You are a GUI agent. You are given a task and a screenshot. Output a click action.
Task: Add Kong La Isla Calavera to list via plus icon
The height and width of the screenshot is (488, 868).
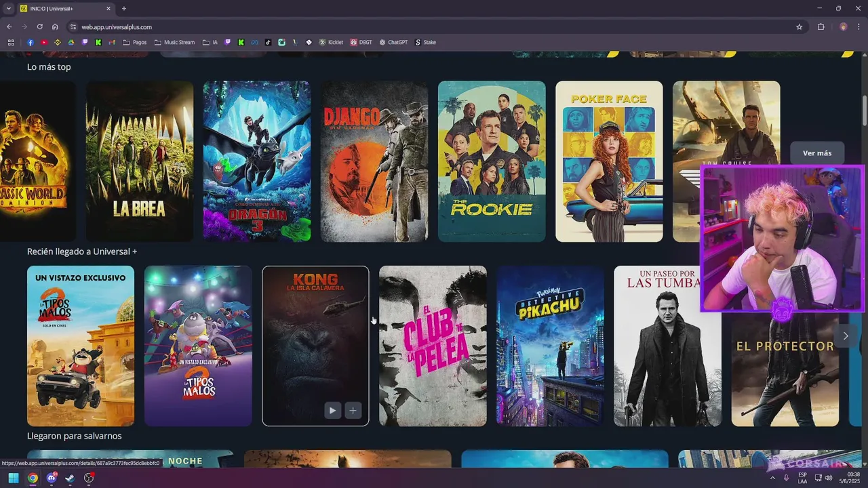click(x=353, y=410)
